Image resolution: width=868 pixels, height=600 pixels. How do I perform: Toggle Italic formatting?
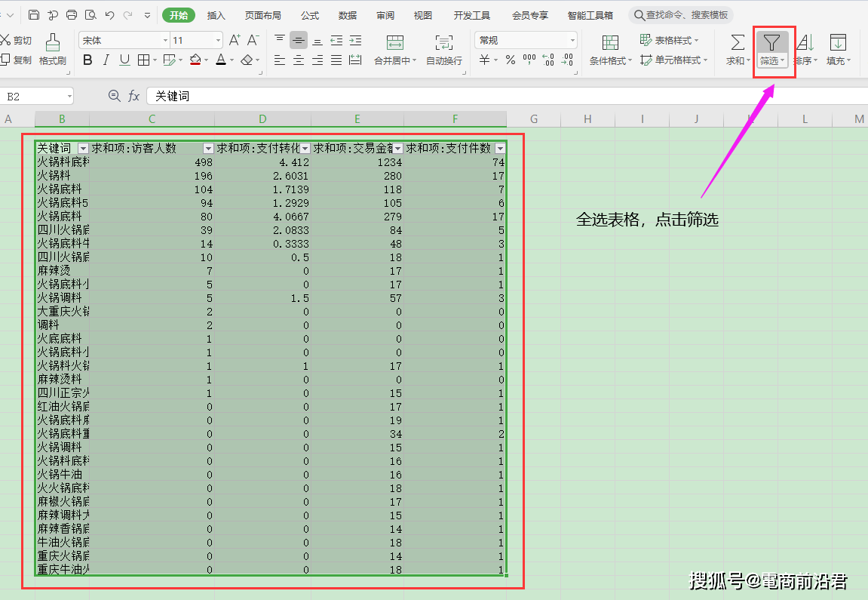tap(106, 60)
